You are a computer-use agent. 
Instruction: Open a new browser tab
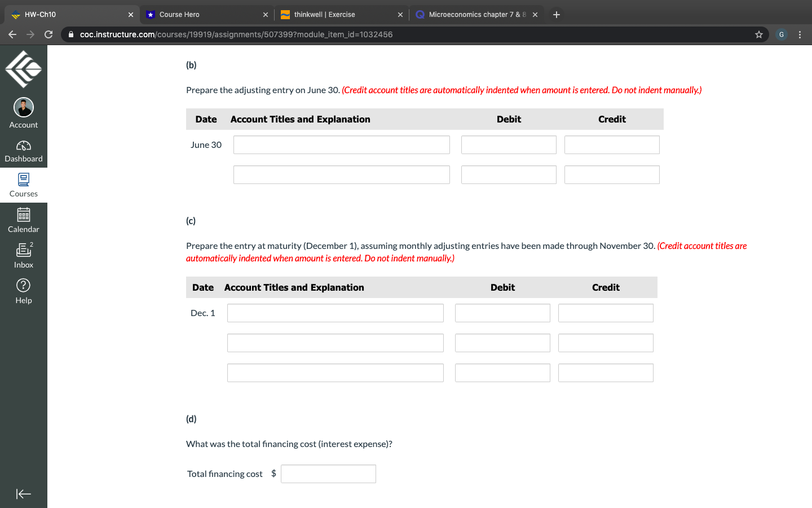tap(556, 14)
